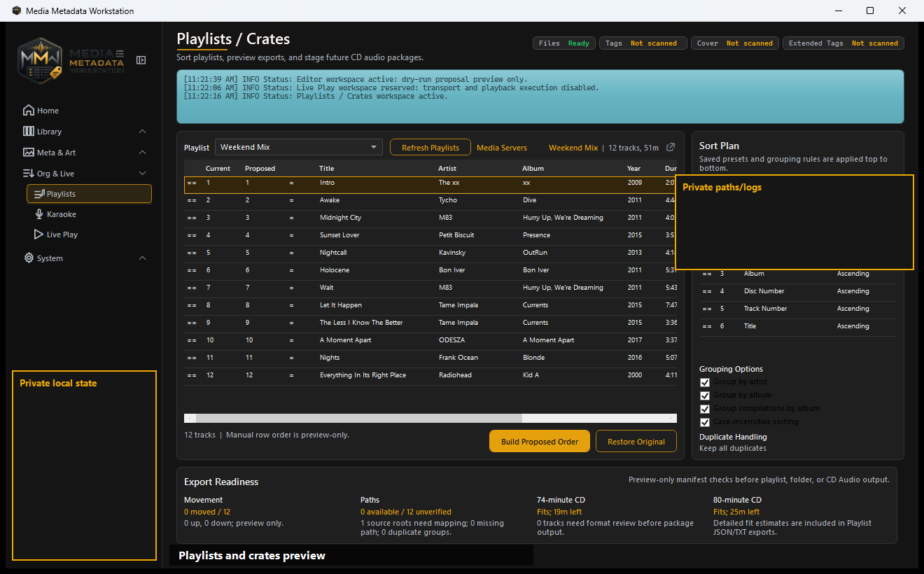Open the Playlists sidebar item

89,194
